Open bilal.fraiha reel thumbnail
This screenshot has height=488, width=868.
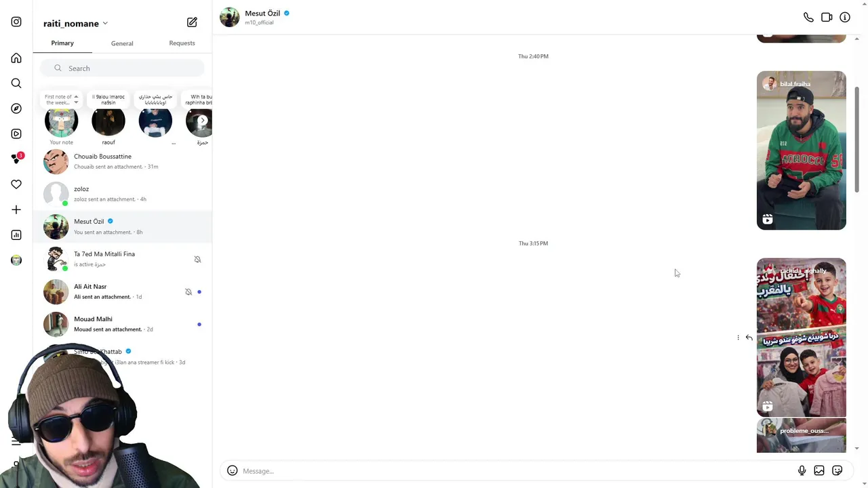point(802,150)
